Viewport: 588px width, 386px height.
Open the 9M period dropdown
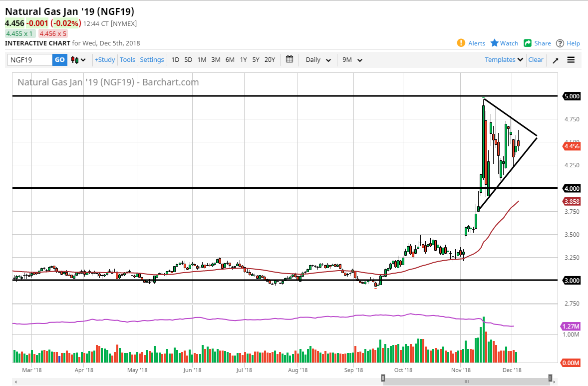click(x=352, y=60)
